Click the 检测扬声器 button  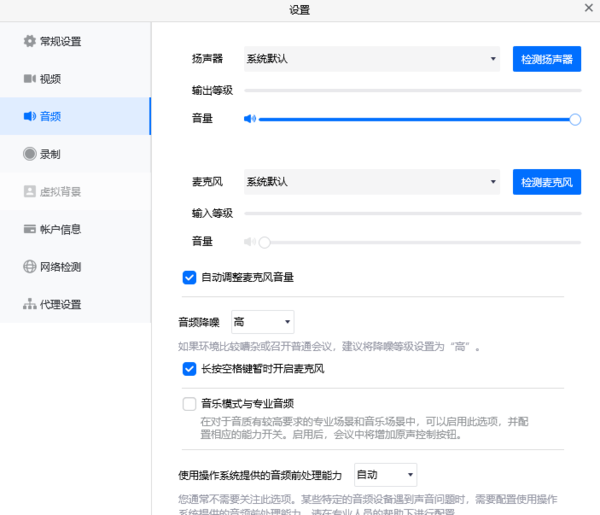pos(546,60)
